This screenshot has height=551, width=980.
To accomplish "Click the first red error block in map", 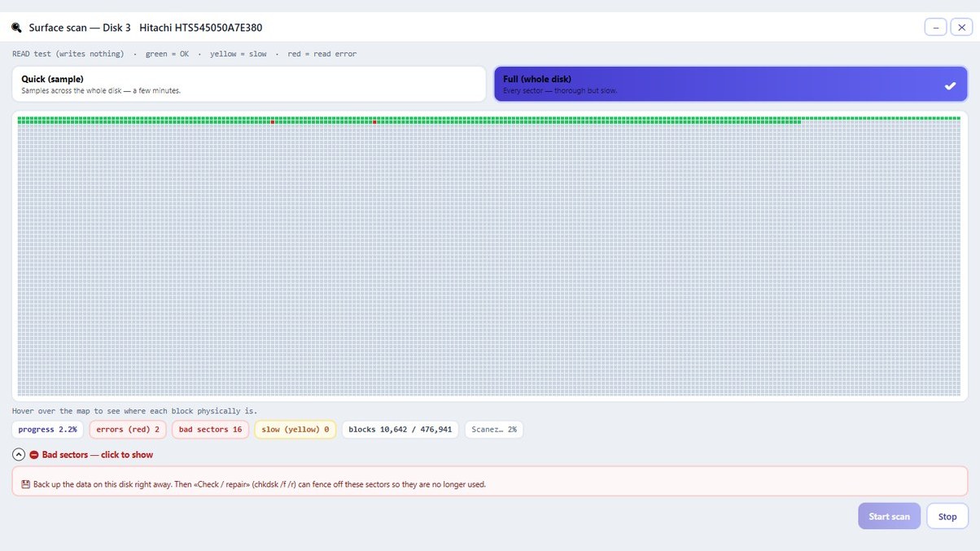I will point(273,122).
